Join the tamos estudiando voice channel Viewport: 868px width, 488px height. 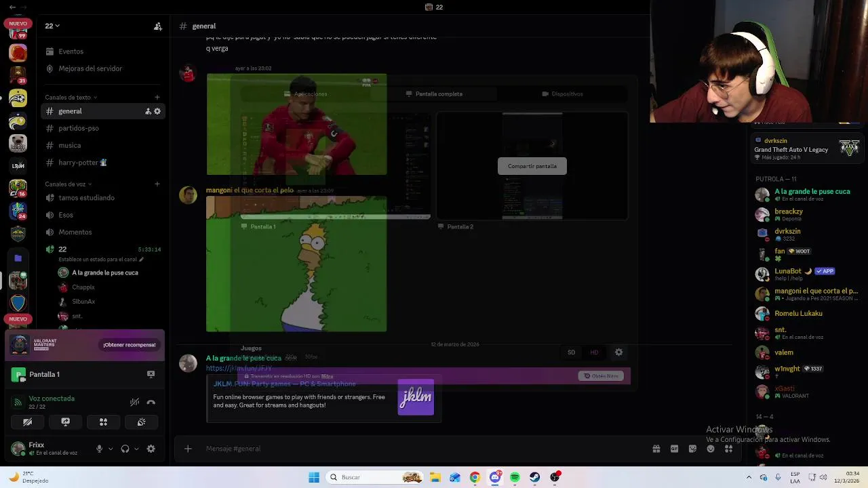coord(87,198)
